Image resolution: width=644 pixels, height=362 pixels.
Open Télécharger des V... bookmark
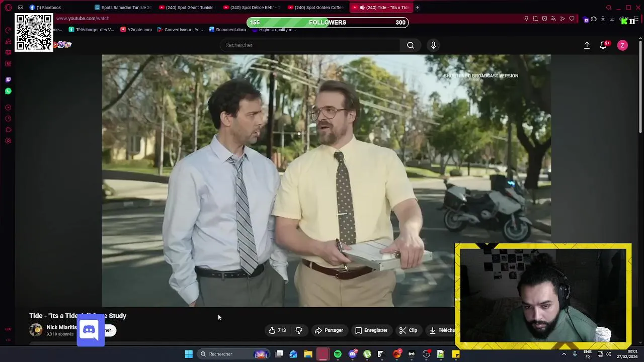[92, 30]
